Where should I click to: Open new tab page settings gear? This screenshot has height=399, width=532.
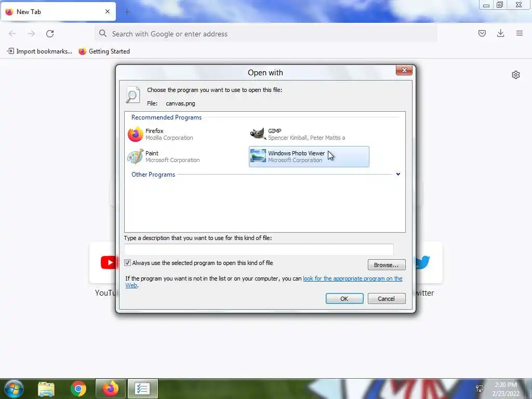point(516,75)
